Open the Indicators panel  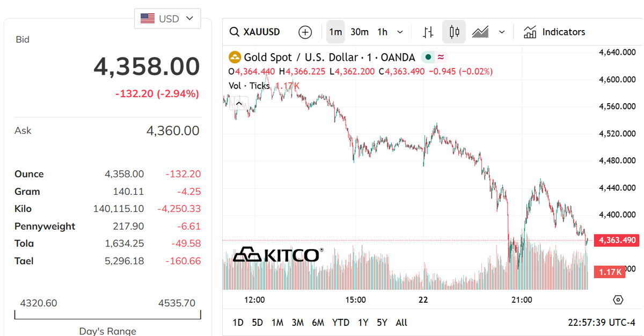pyautogui.click(x=554, y=32)
